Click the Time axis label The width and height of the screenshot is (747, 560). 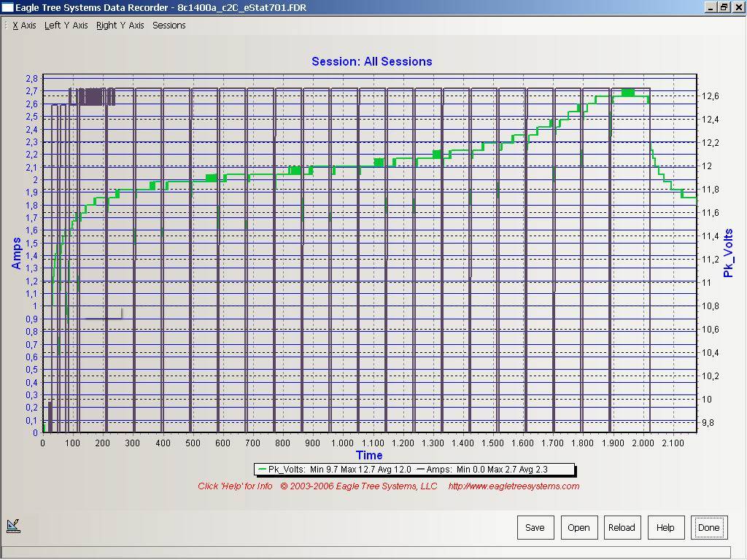(x=369, y=455)
